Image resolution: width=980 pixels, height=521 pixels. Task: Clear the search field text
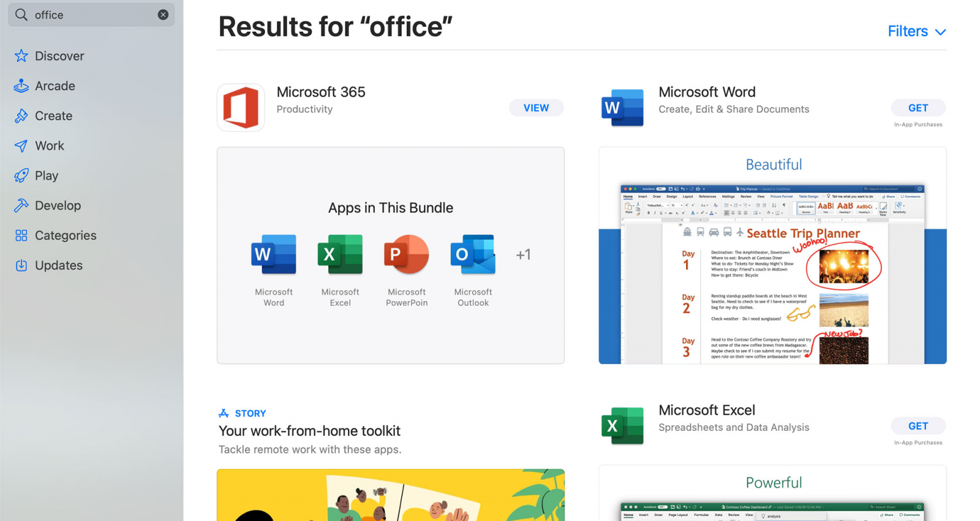point(163,15)
